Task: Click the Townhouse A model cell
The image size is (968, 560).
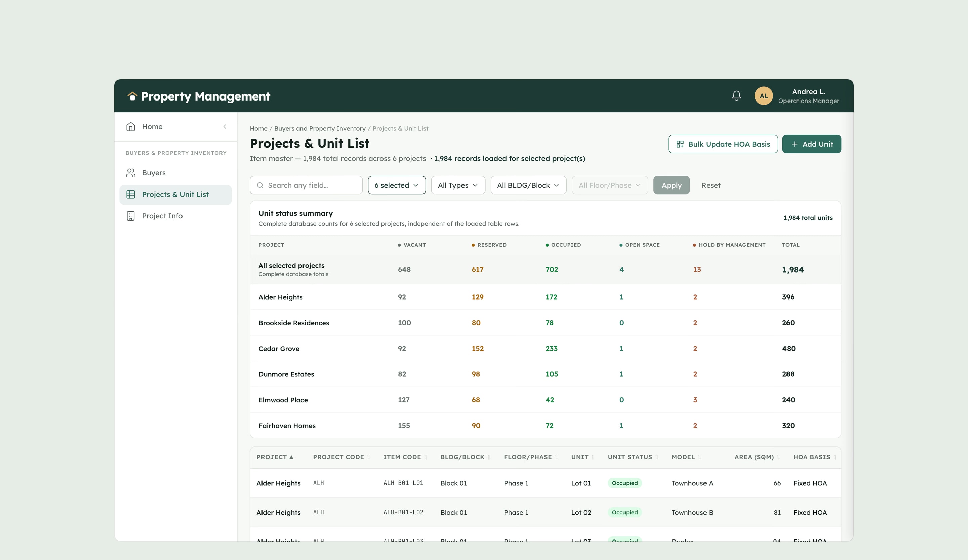Action: (x=692, y=483)
